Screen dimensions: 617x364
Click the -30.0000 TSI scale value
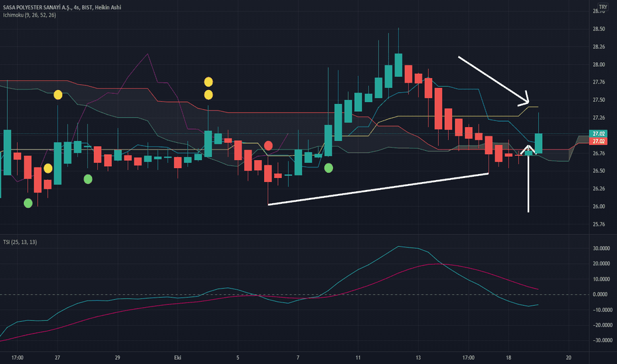602,340
